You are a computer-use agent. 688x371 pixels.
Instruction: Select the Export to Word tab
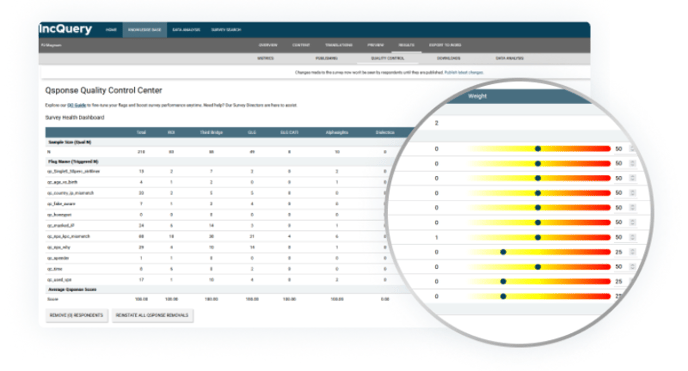pyautogui.click(x=445, y=45)
